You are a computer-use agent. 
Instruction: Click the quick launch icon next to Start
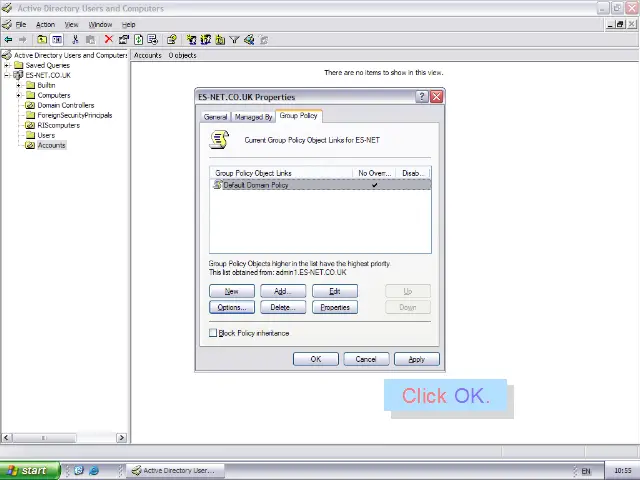point(79,471)
